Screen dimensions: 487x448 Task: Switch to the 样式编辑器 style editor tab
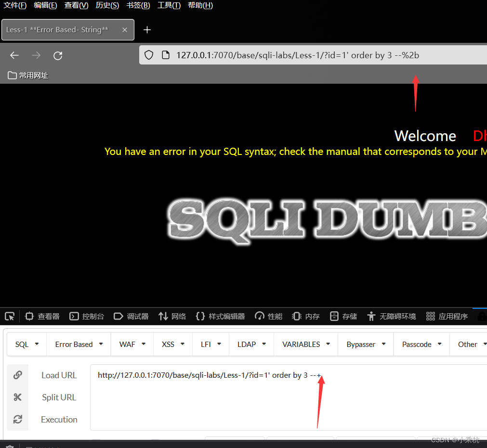[220, 317]
